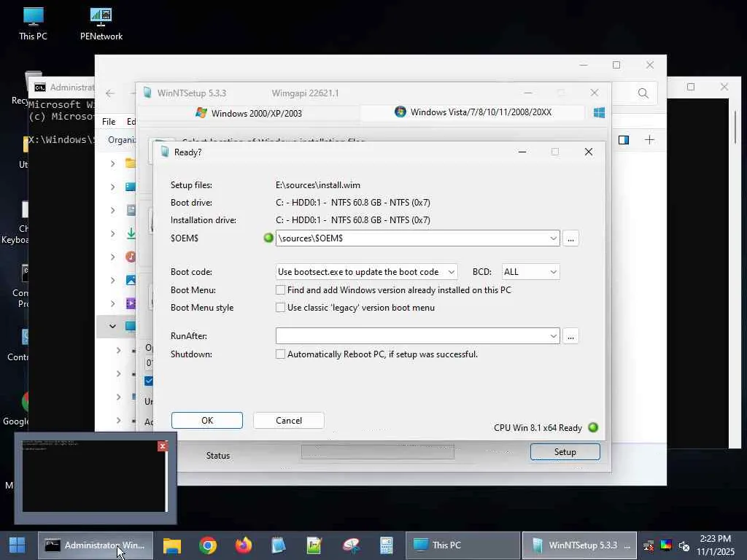
Task: Close the command prompt thumbnail preview
Action: [163, 446]
